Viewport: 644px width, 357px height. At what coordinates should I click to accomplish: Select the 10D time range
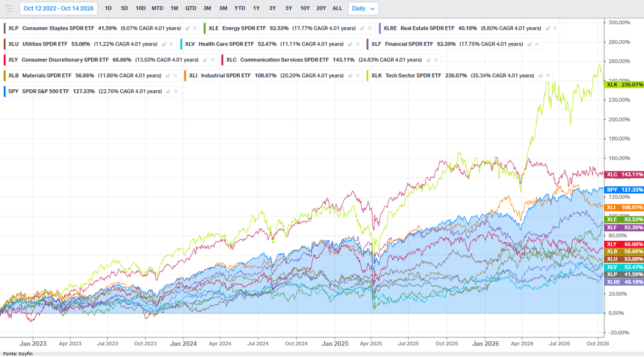(x=140, y=8)
